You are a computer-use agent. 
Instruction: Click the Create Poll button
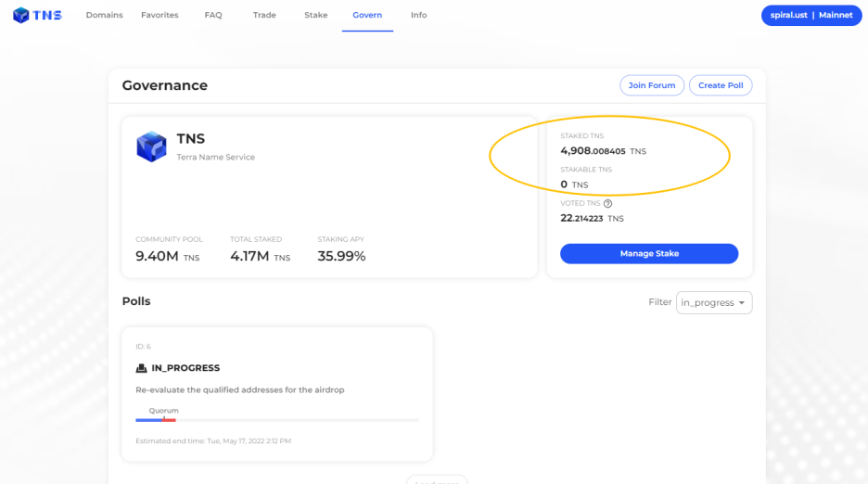click(x=721, y=85)
